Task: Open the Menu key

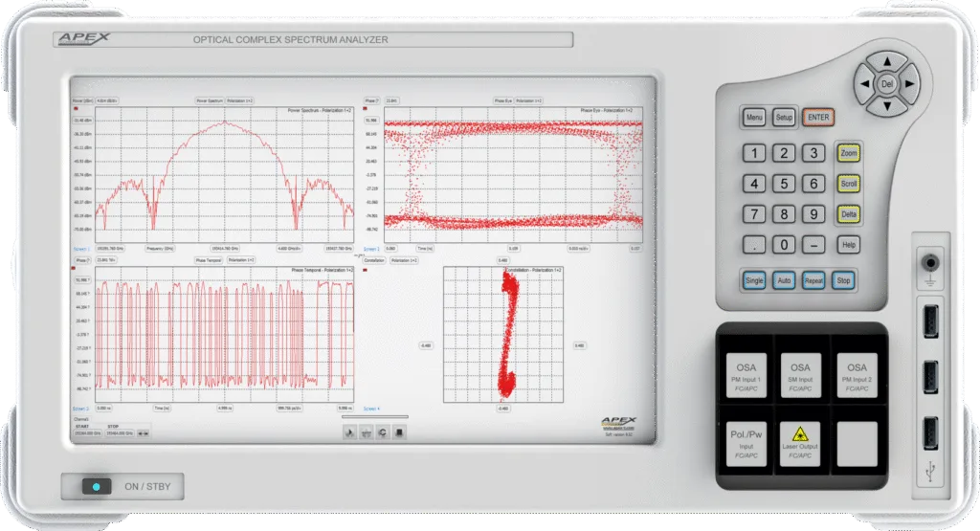Action: click(754, 118)
